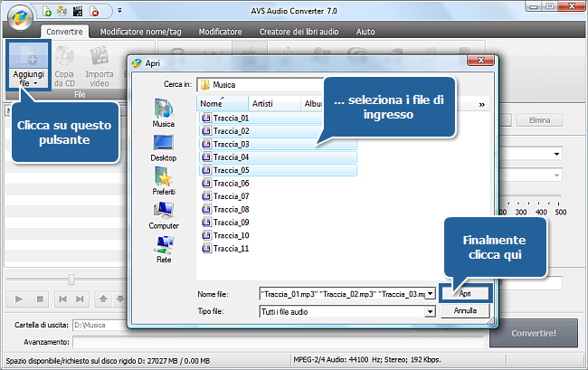The image size is (588, 370).
Task: Click the Copia da CD ribbon button
Action: [64, 66]
